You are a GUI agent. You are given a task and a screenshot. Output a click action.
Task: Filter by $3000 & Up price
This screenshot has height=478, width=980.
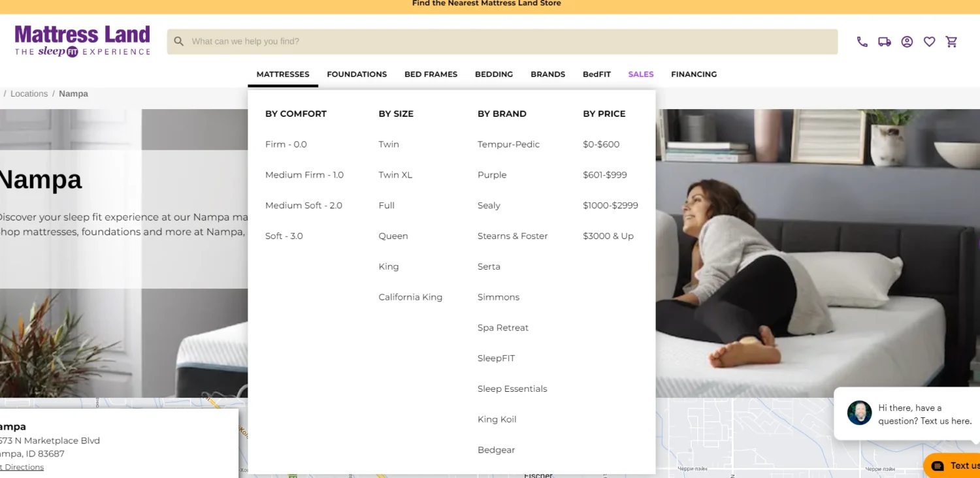[608, 236]
